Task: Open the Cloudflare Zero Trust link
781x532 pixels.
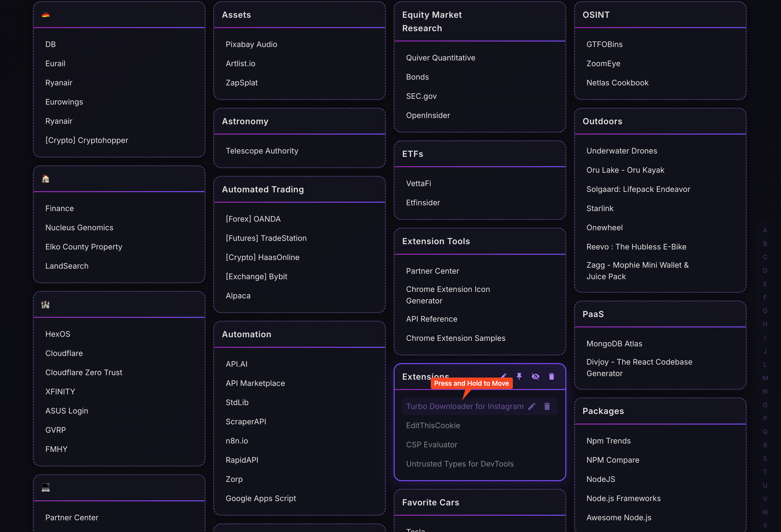Action: 84,372
